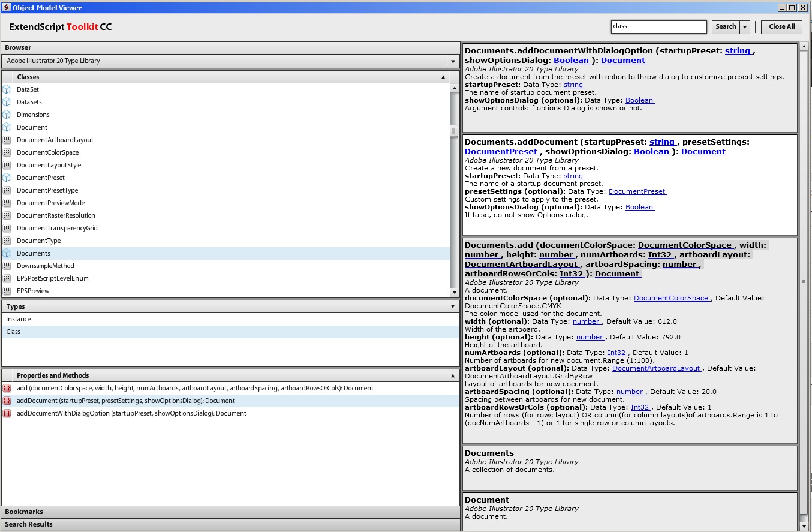
Task: Click the cube icon beside DataSet
Action: pos(7,89)
